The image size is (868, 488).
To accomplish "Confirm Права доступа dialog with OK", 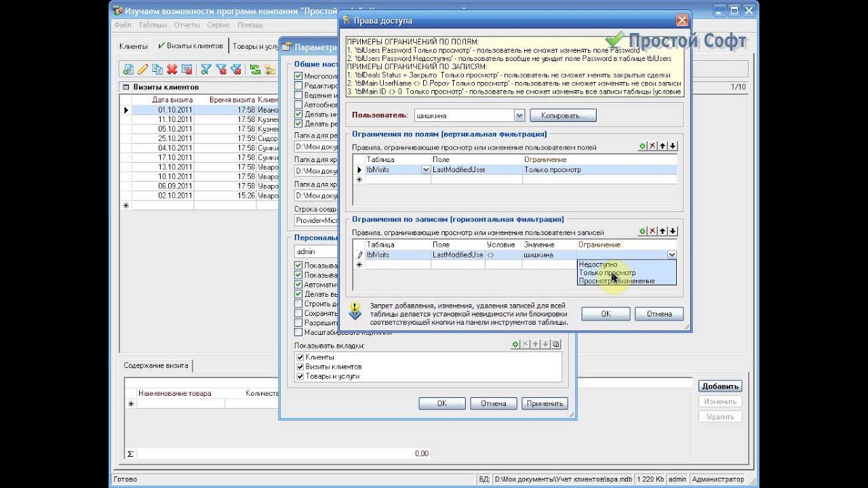I will coord(606,314).
